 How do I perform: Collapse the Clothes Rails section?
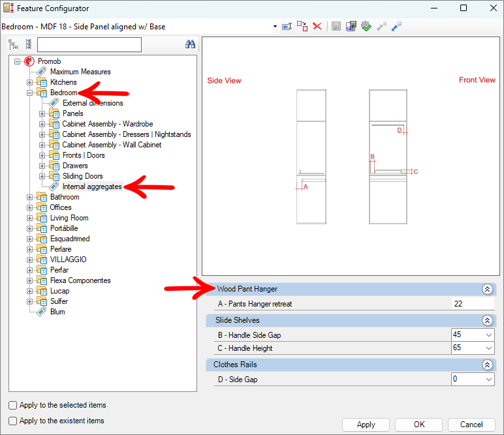(x=487, y=365)
